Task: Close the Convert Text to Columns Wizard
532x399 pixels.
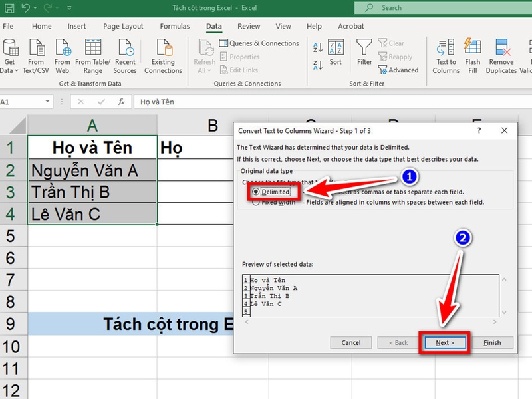Action: (505, 130)
